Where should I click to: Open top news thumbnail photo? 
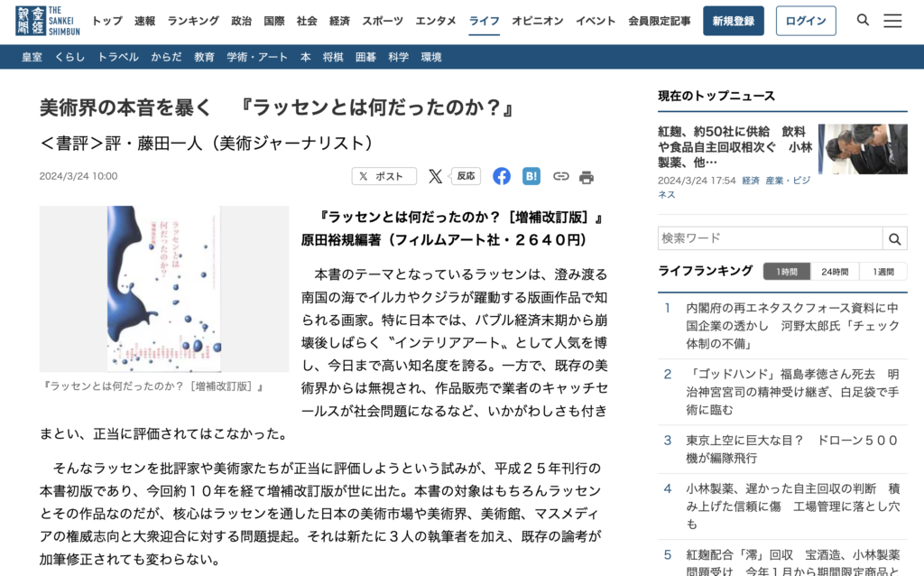(863, 149)
